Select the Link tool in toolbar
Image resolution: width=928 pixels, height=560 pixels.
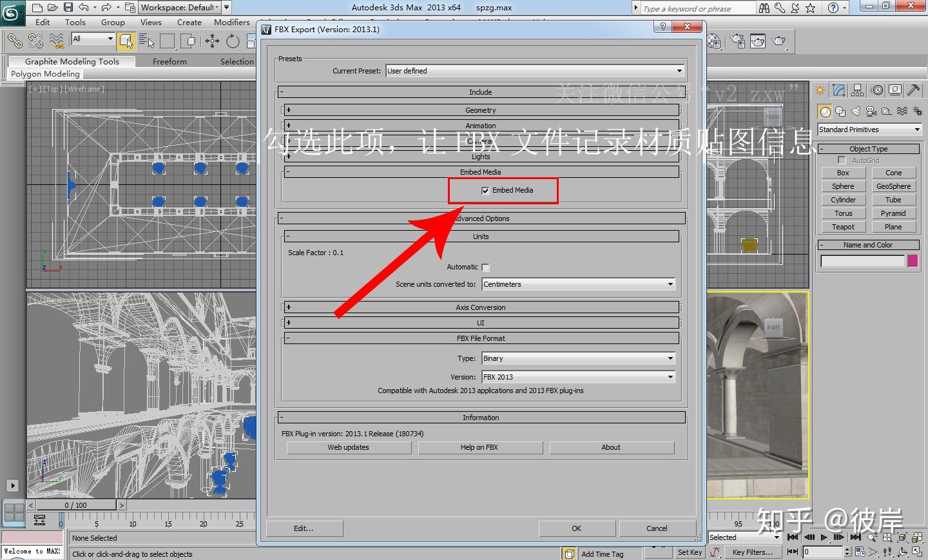(14, 41)
